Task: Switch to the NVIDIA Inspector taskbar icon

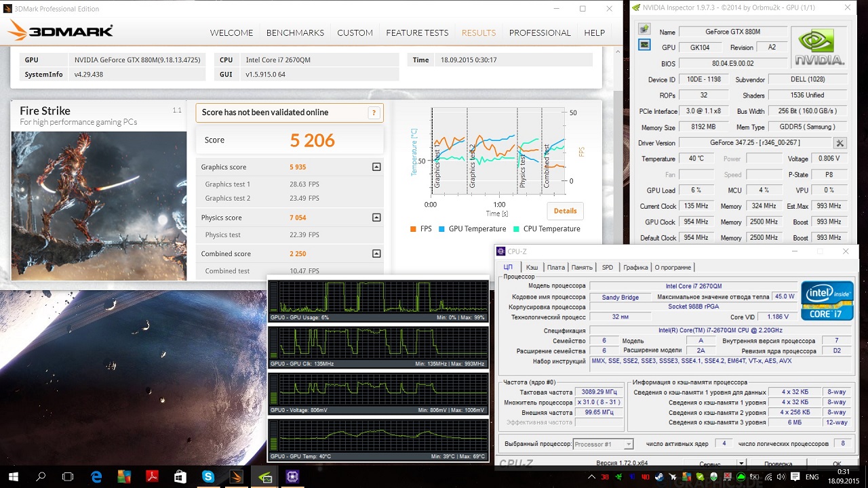Action: pyautogui.click(x=264, y=476)
